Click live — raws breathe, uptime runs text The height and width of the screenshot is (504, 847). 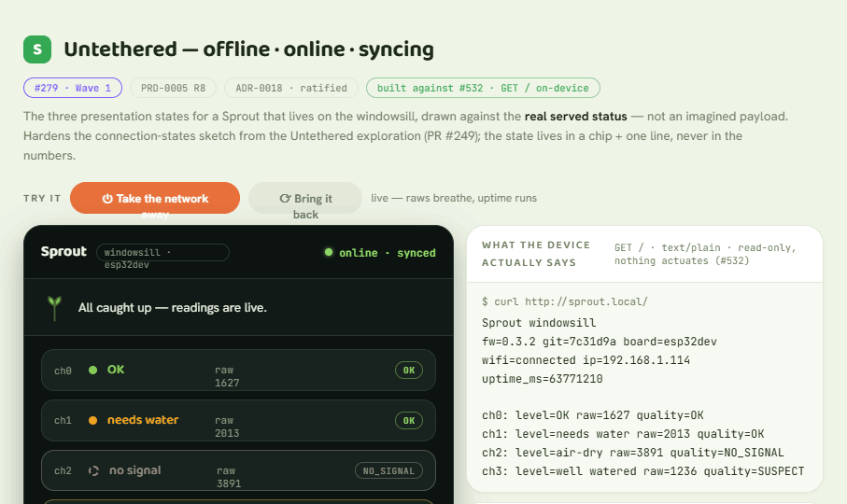click(x=454, y=198)
